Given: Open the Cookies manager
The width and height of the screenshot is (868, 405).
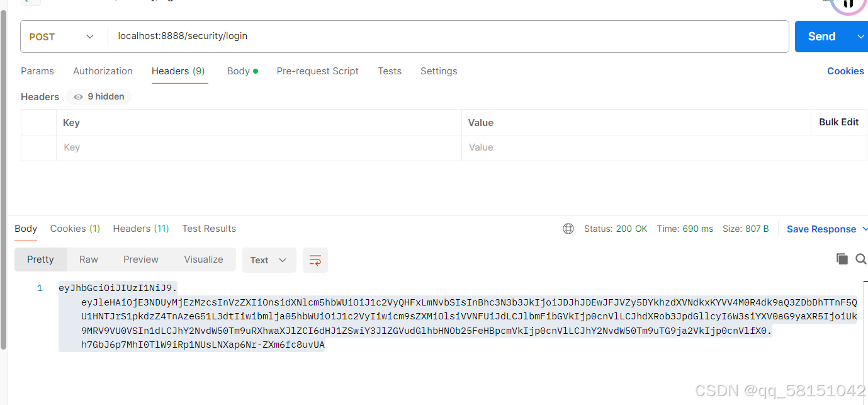Looking at the screenshot, I should [x=845, y=71].
